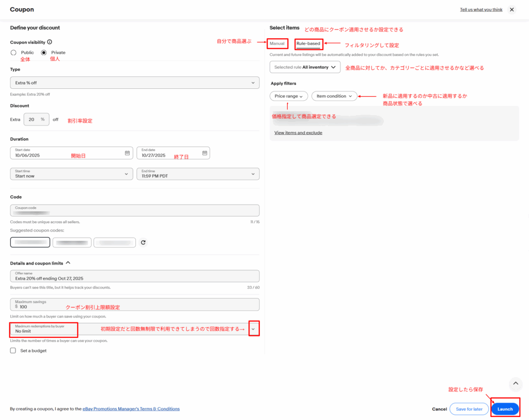
Task: Open the discount Type dropdown
Action: pos(134,83)
